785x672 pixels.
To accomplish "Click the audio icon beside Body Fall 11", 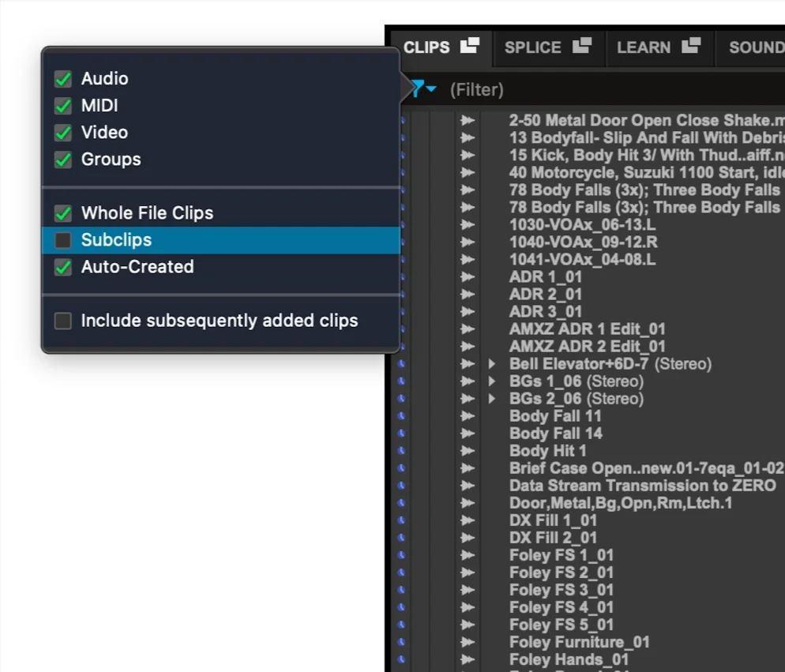I will pyautogui.click(x=468, y=416).
